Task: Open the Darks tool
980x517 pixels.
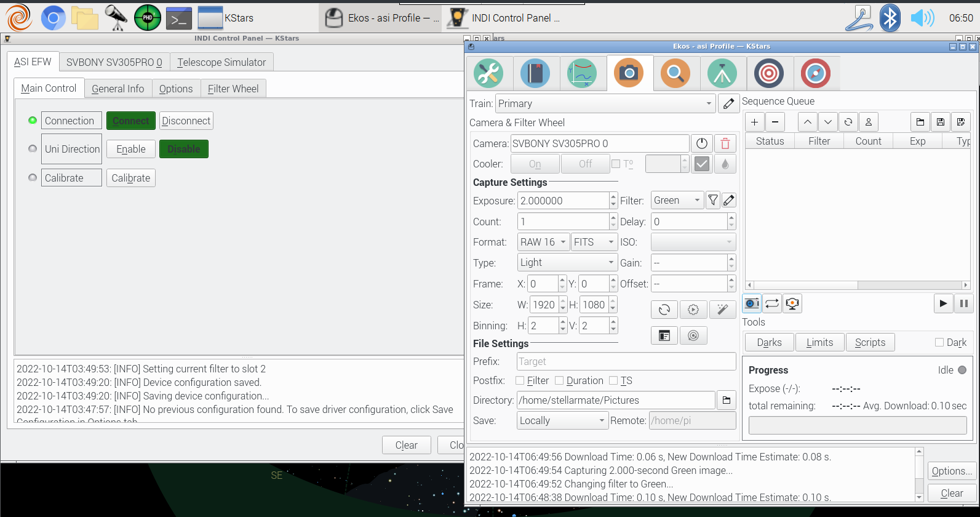Action: point(770,342)
